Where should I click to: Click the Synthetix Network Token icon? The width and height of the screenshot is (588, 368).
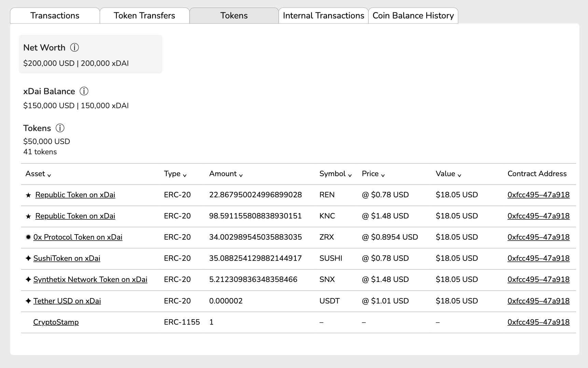click(x=28, y=280)
